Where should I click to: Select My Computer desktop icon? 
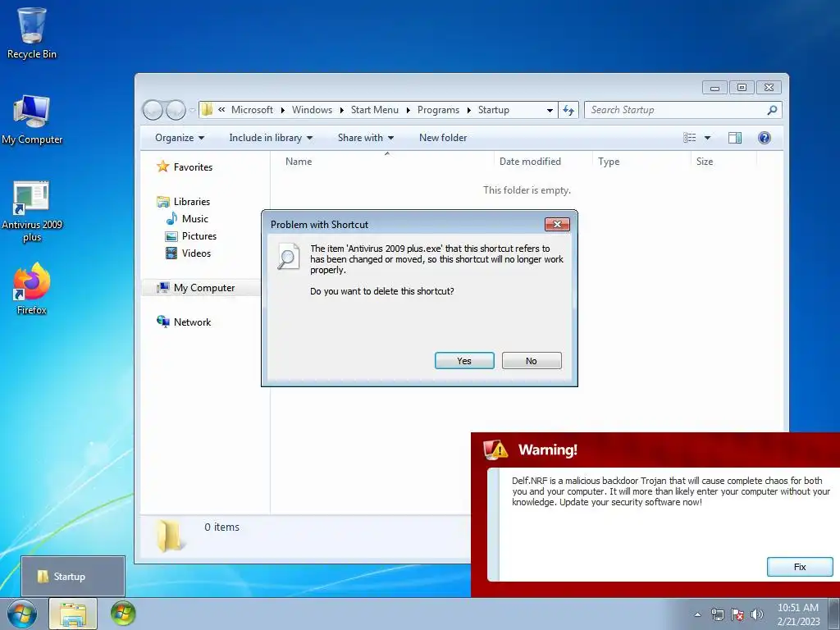click(32, 119)
